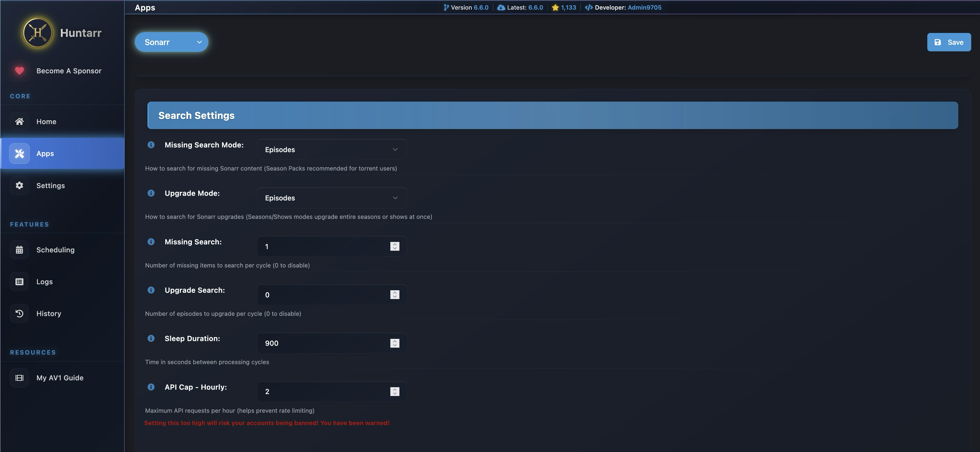Open the Sonarr app selector dropdown
980x452 pixels.
[171, 42]
